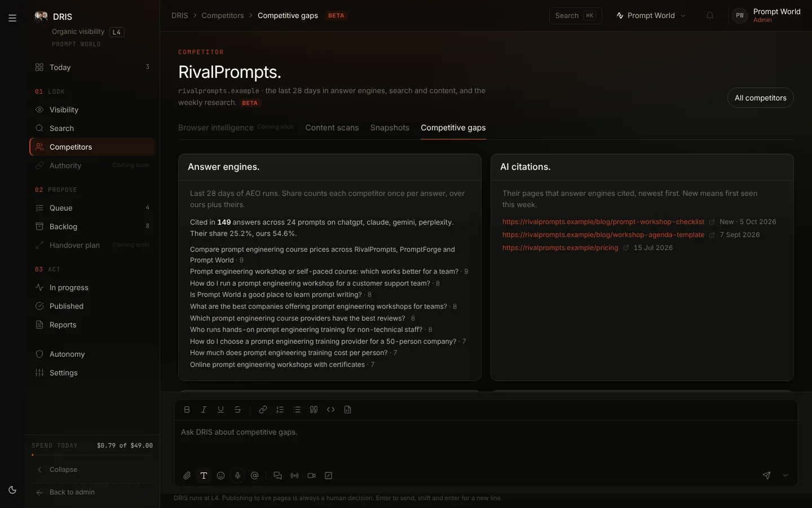Image resolution: width=812 pixels, height=508 pixels.
Task: Open the rivalprompts.example/pricing link
Action: click(560, 248)
